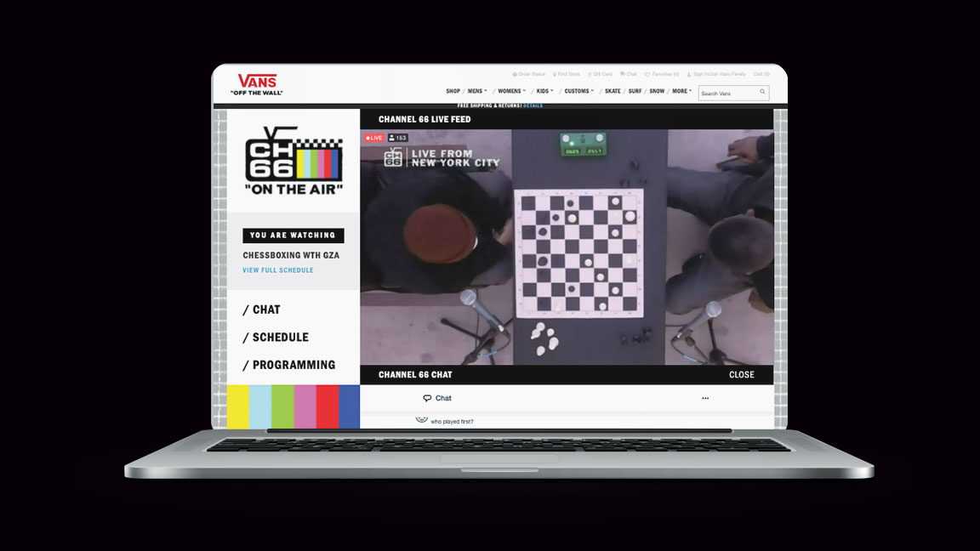Expand the CUSTOMS dropdown menu
Viewport: 980px width, 551px height.
click(578, 91)
